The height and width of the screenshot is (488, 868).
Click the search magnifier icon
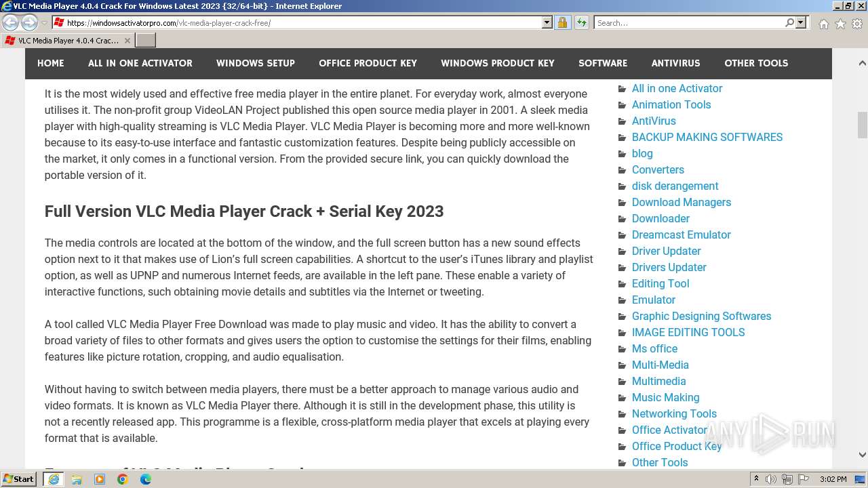pos(789,23)
